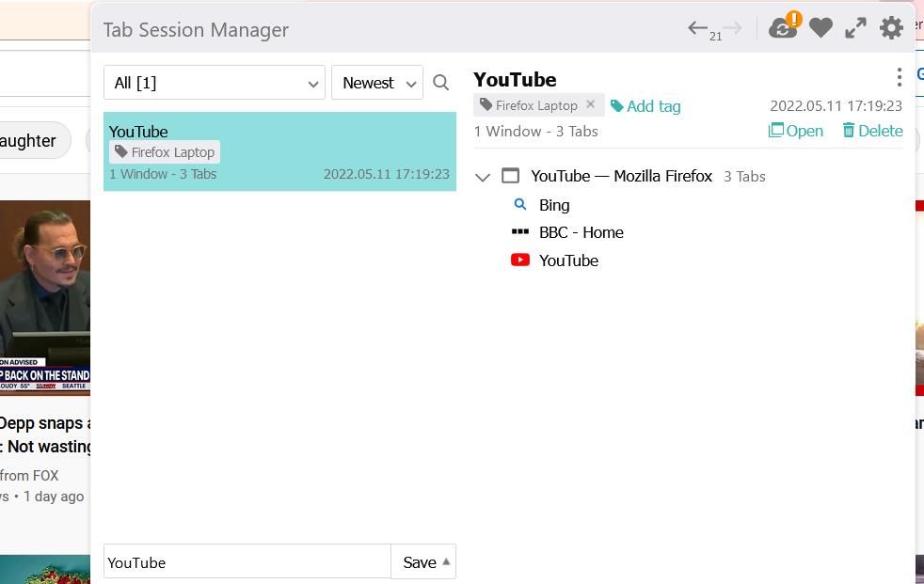The width and height of the screenshot is (924, 584).
Task: Collapse the YouTube Mozilla Firefox window entry
Action: (x=483, y=177)
